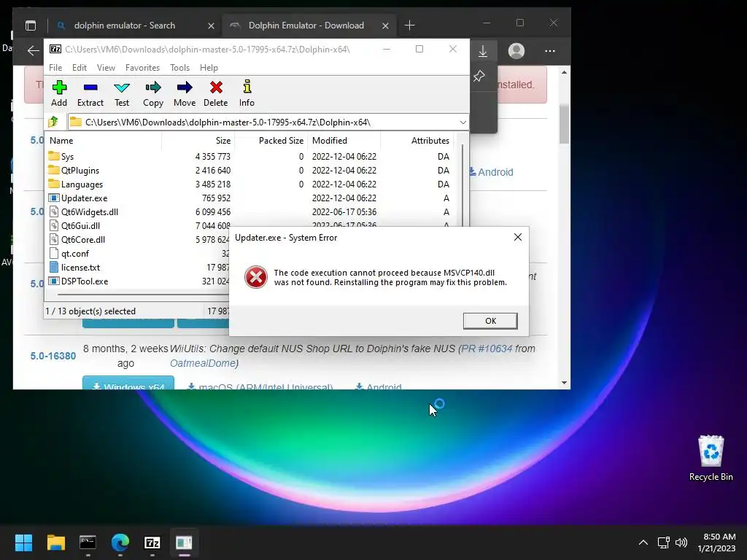Run the Test archive tool
Image resolution: width=747 pixels, height=560 pixels.
122,93
